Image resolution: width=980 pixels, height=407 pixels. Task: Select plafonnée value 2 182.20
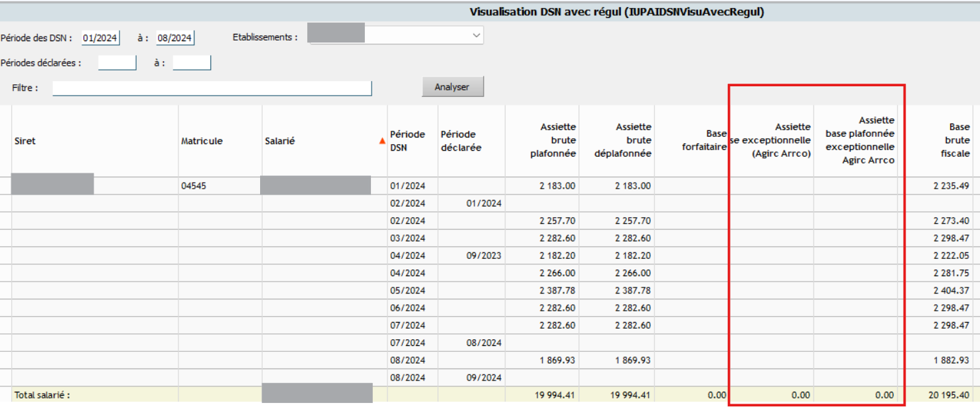(x=557, y=256)
